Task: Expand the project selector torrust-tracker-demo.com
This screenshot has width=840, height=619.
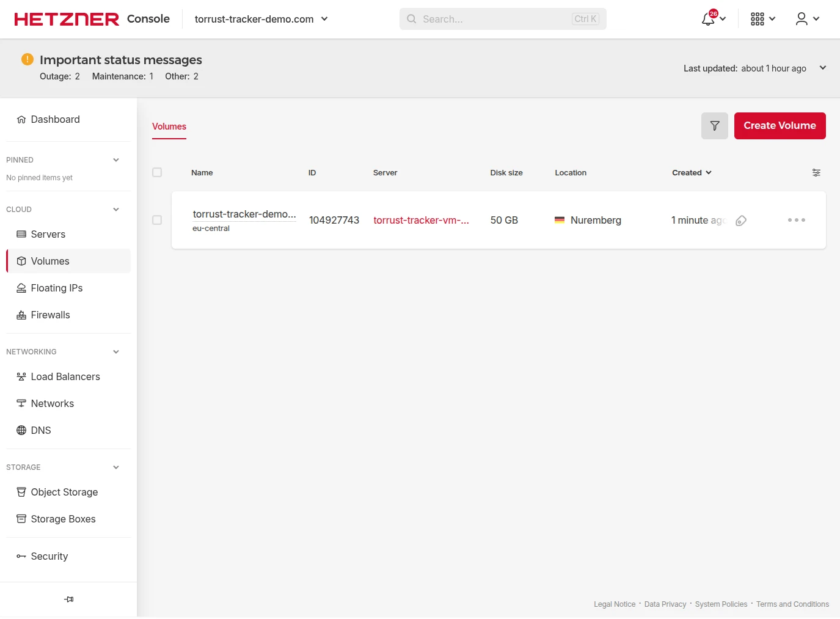Action: (x=261, y=19)
